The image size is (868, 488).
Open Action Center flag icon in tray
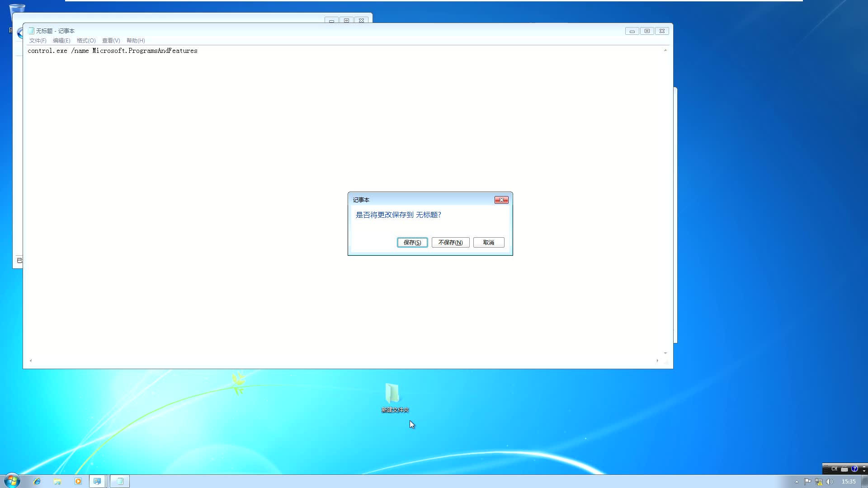click(807, 482)
